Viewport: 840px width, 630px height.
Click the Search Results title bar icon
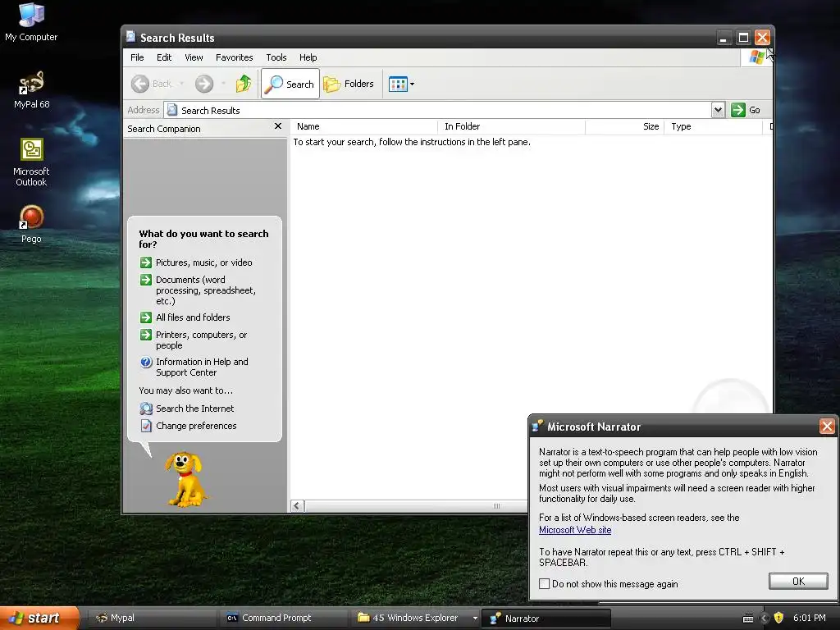coord(130,36)
